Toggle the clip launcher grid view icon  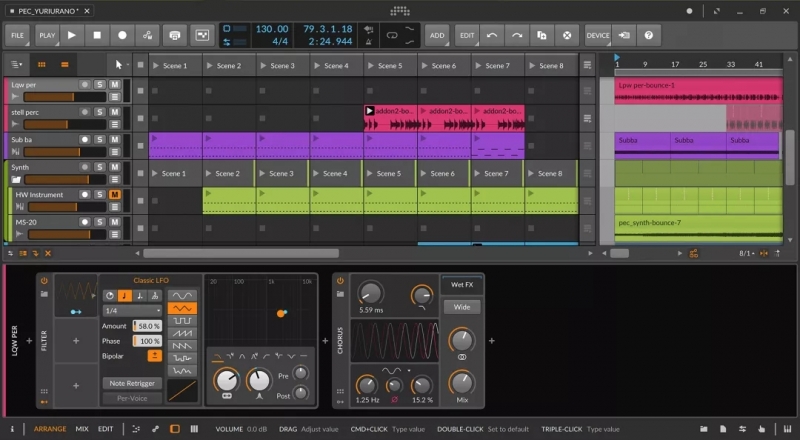coord(42,64)
